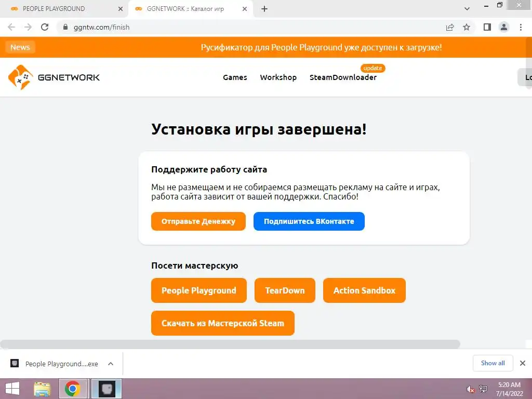Image resolution: width=532 pixels, height=399 pixels.
Task: Open the browser side panel
Action: (x=487, y=27)
